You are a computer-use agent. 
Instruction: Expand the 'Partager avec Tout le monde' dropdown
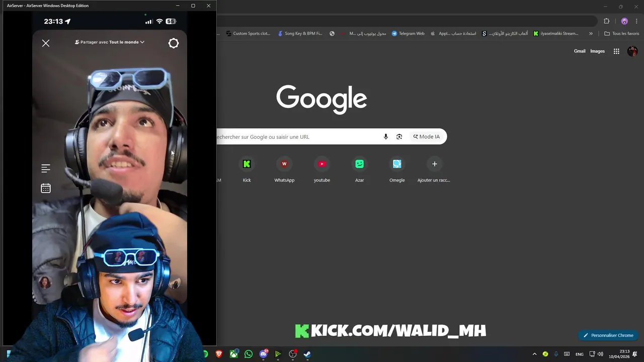(110, 42)
